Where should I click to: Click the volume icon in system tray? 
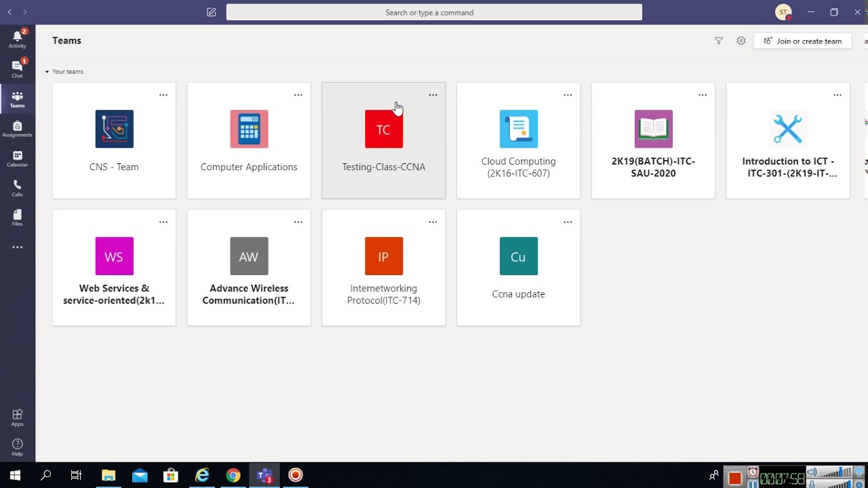[x=812, y=472]
